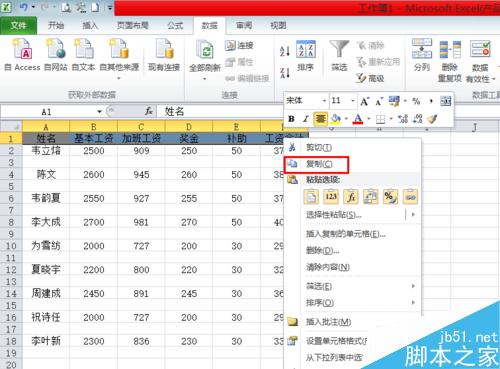Toggle Italic in the mini toolbar

(305, 119)
